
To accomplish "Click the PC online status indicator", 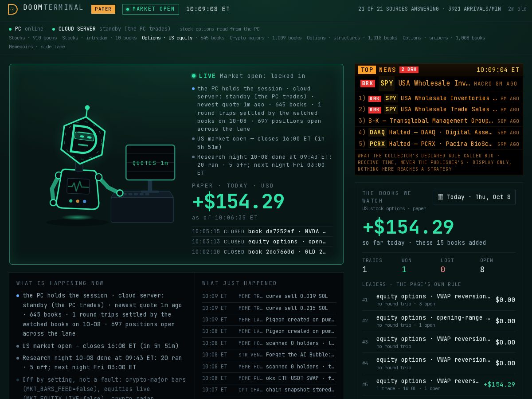I will 26,29.
